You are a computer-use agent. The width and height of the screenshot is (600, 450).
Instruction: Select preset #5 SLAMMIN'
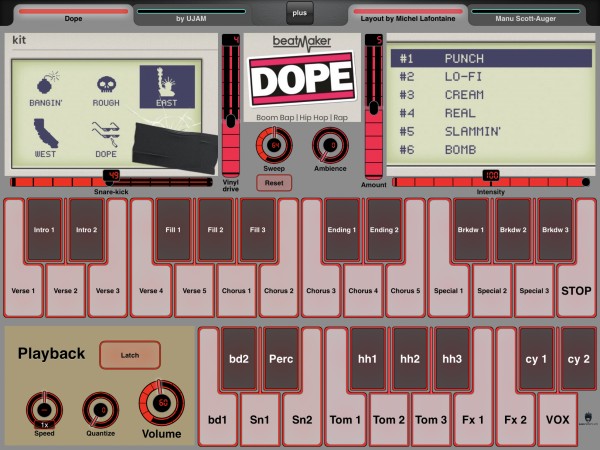click(491, 132)
